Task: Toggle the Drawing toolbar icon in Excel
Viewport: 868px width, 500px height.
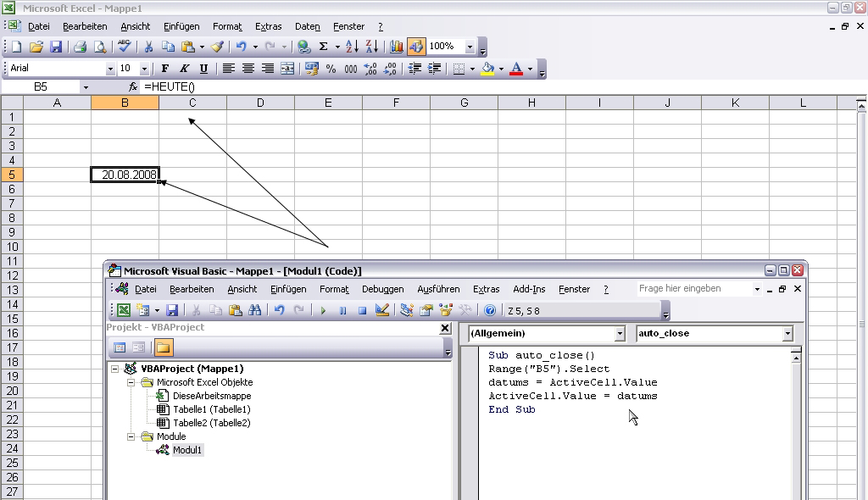Action: tap(416, 47)
